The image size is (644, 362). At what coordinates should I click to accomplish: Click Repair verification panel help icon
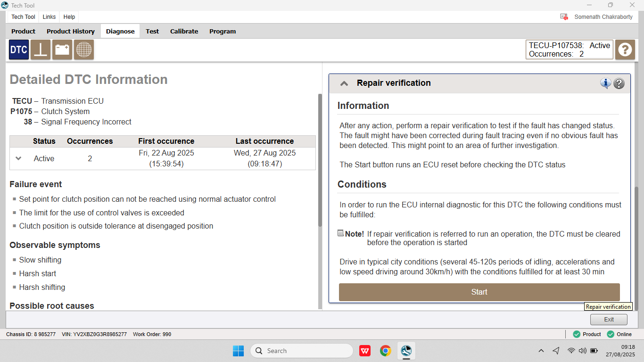tap(619, 83)
